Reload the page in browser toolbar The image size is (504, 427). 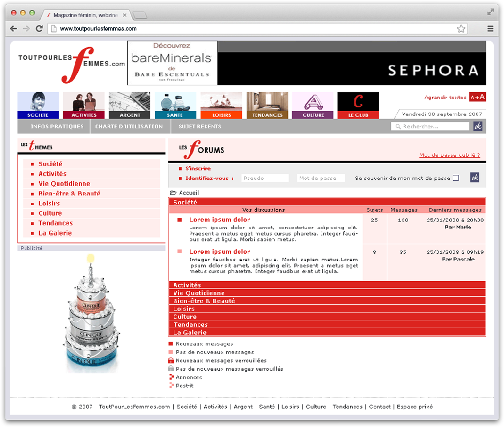(x=39, y=29)
